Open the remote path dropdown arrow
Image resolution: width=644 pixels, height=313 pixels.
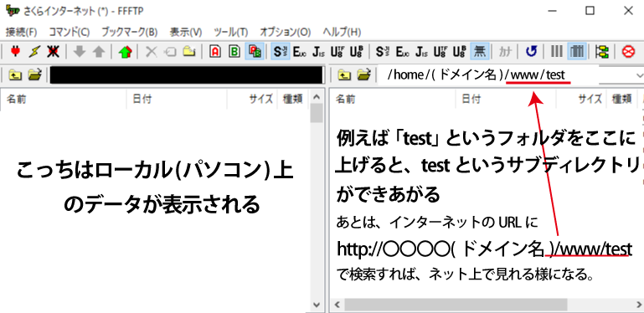[639, 75]
